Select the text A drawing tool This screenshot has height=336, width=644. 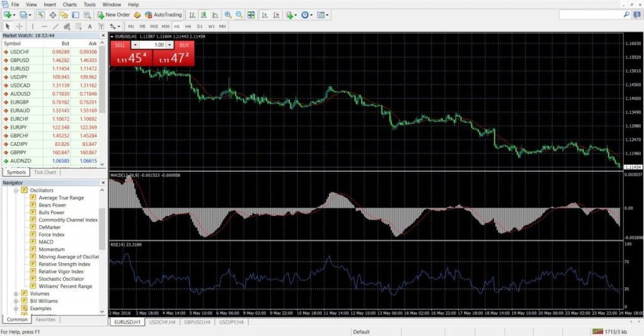coord(89,26)
